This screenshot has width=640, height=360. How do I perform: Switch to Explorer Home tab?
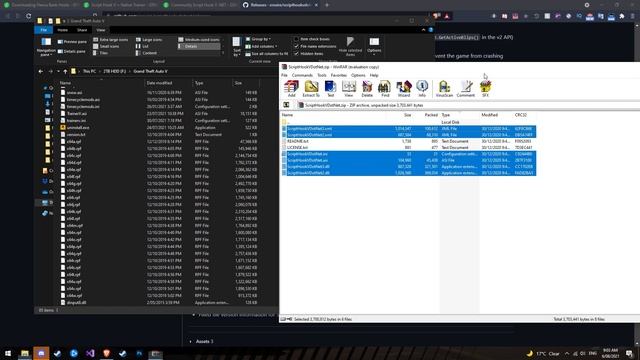point(62,30)
